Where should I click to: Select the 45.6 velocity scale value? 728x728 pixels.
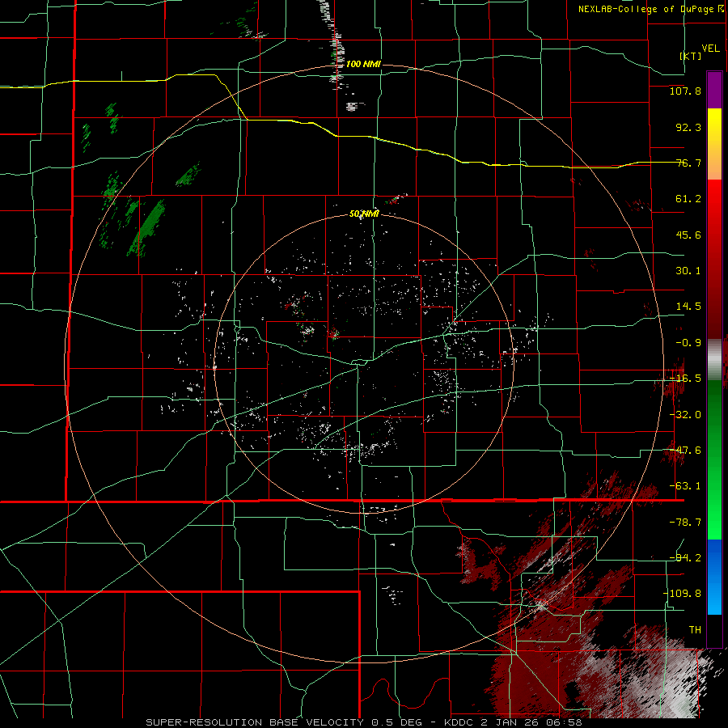688,235
